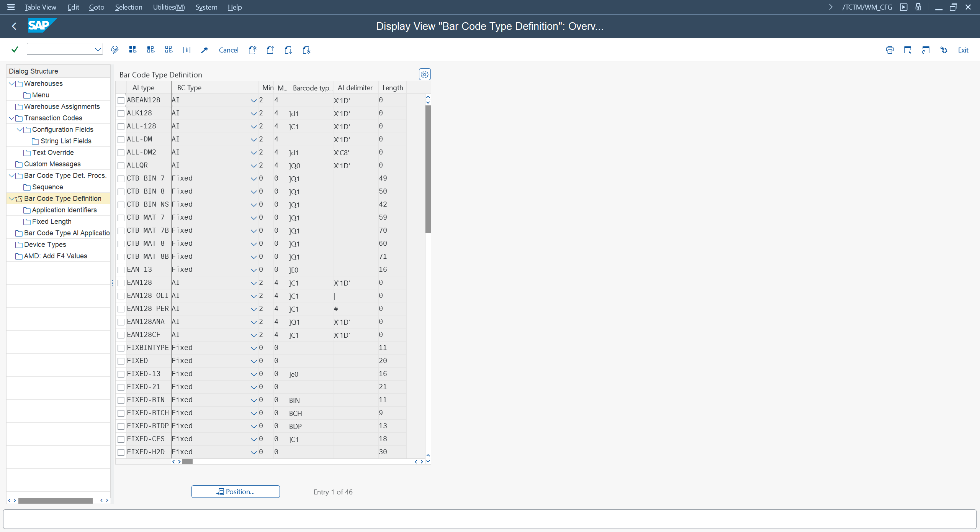This screenshot has width=980, height=532.
Task: Click the Deselect All icon in toolbar
Action: coord(169,50)
